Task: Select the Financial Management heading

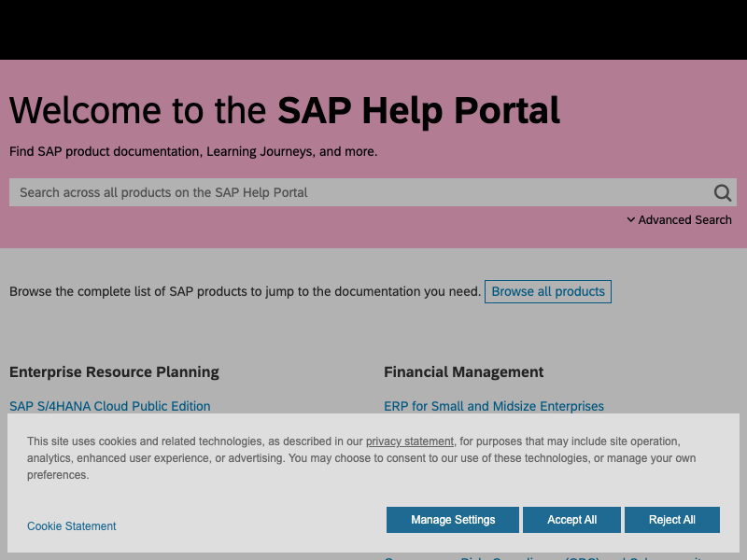Action: click(x=463, y=371)
